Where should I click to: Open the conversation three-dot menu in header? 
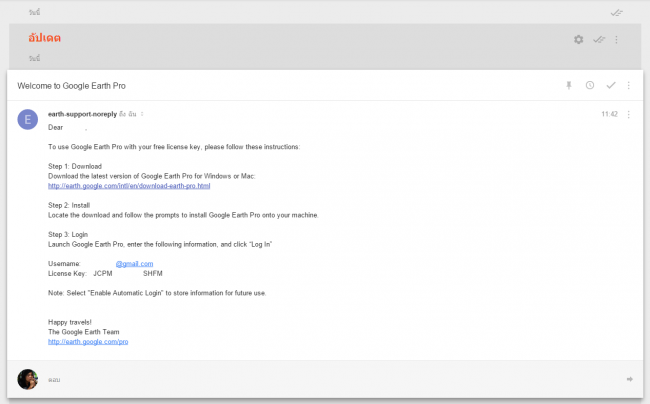click(x=628, y=86)
